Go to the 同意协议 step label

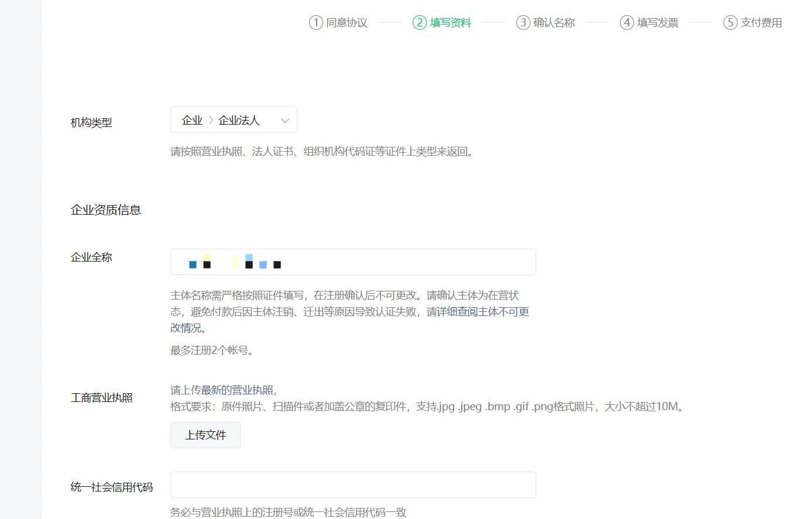[347, 23]
